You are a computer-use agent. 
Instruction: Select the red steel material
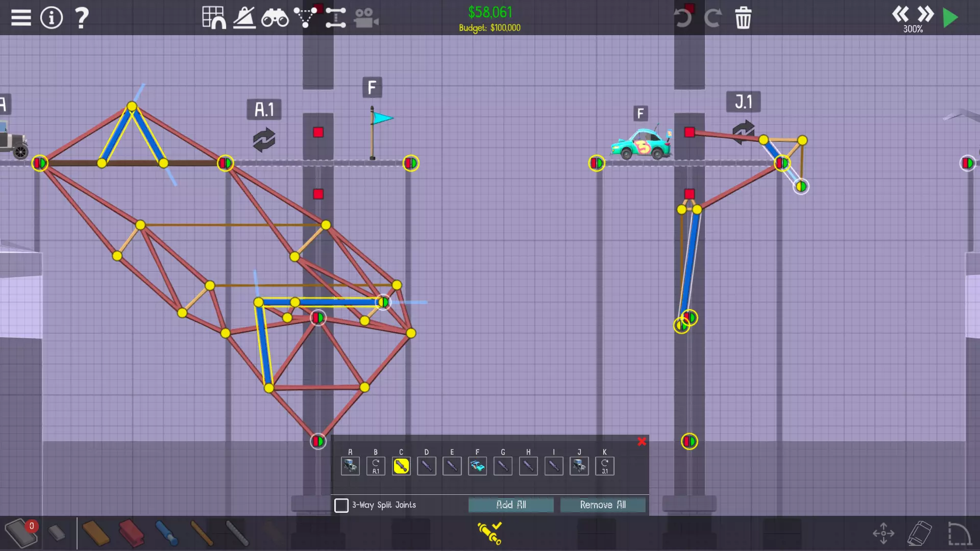(x=131, y=534)
